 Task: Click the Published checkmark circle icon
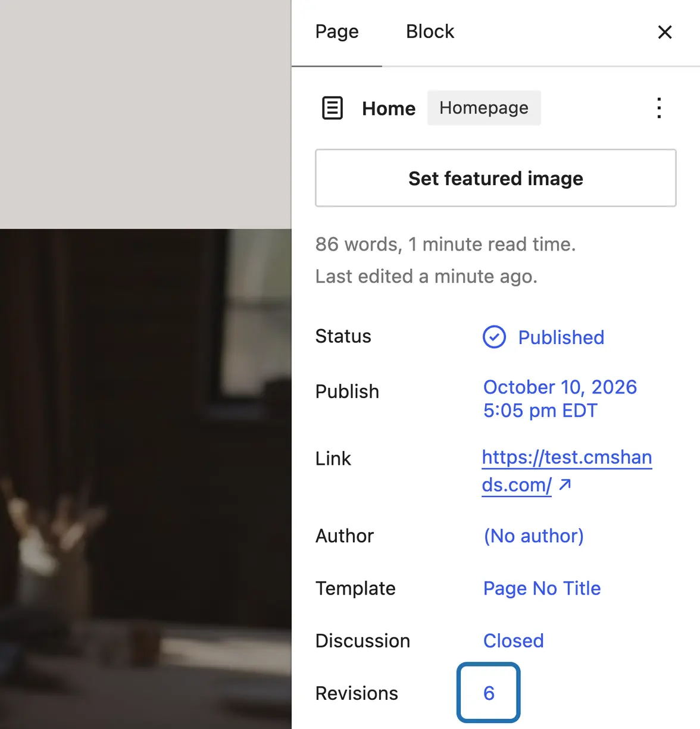[494, 337]
